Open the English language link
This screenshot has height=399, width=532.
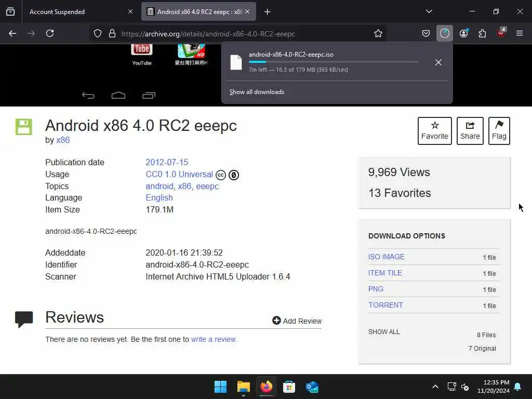pyautogui.click(x=159, y=197)
